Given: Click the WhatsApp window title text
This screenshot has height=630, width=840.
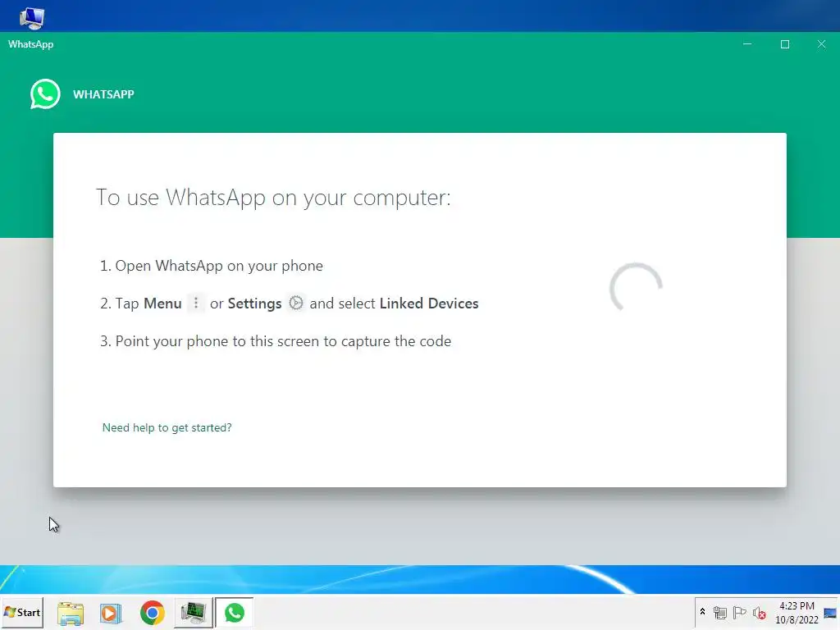Looking at the screenshot, I should 30,44.
